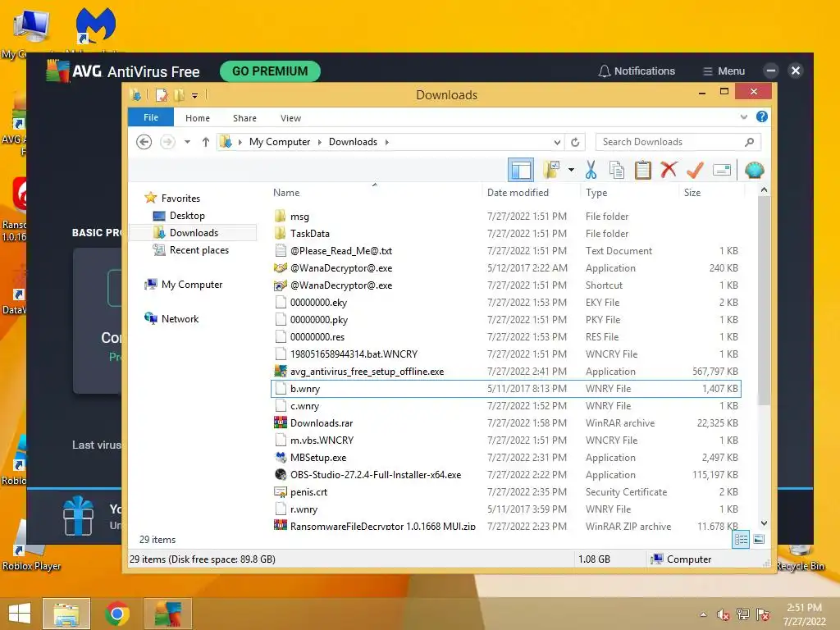Open the Share ribbon tab
This screenshot has height=630, width=840.
[x=244, y=118]
